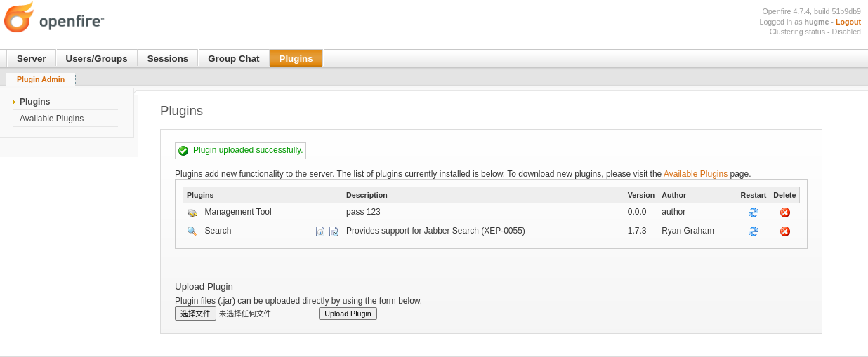Select Plugins in the sidebar
Viewport: 868px width, 357px height.
pyautogui.click(x=34, y=102)
